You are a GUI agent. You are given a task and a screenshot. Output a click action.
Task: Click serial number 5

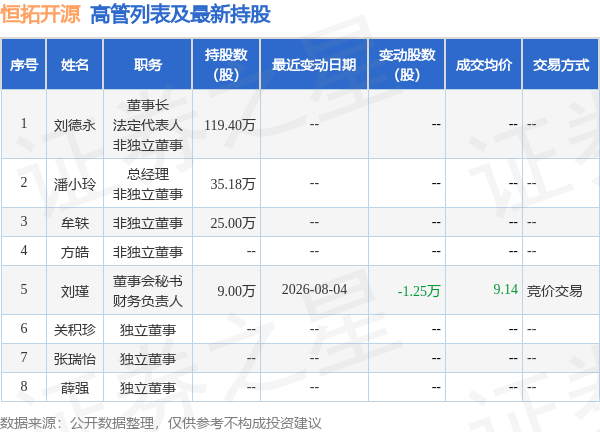pos(24,289)
